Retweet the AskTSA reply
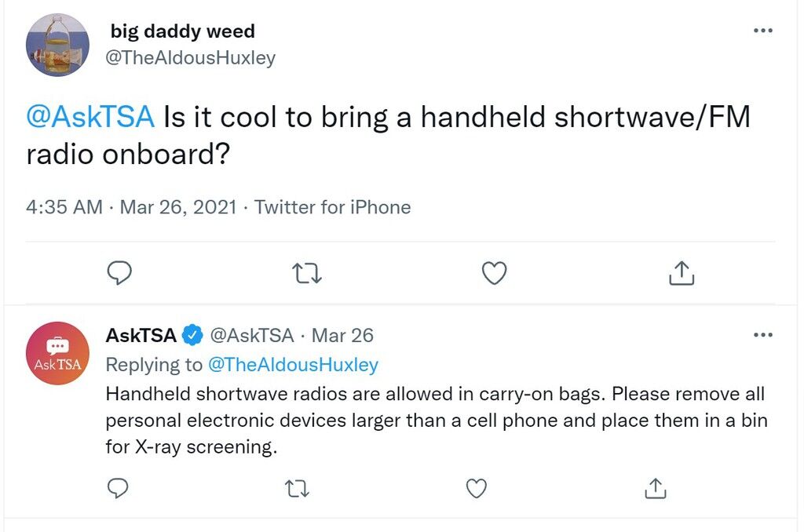 coord(297,489)
